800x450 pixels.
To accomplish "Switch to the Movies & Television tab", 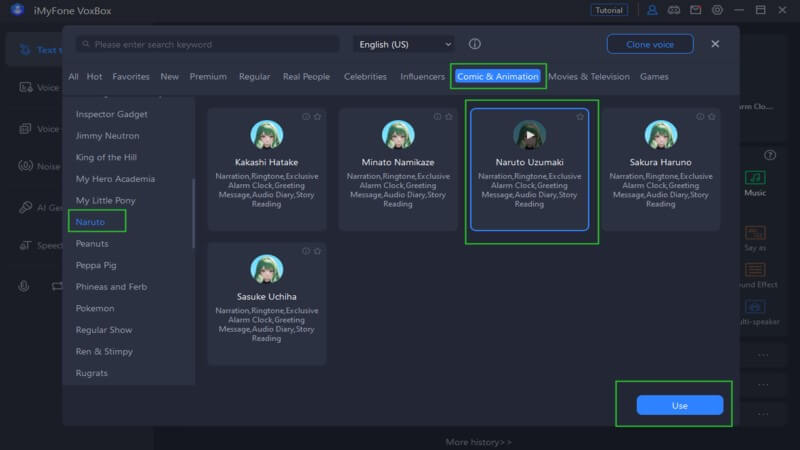I will pos(589,77).
